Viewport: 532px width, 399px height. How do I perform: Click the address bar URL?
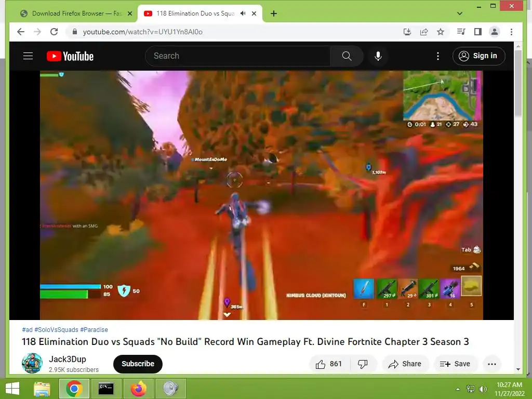[x=143, y=32]
